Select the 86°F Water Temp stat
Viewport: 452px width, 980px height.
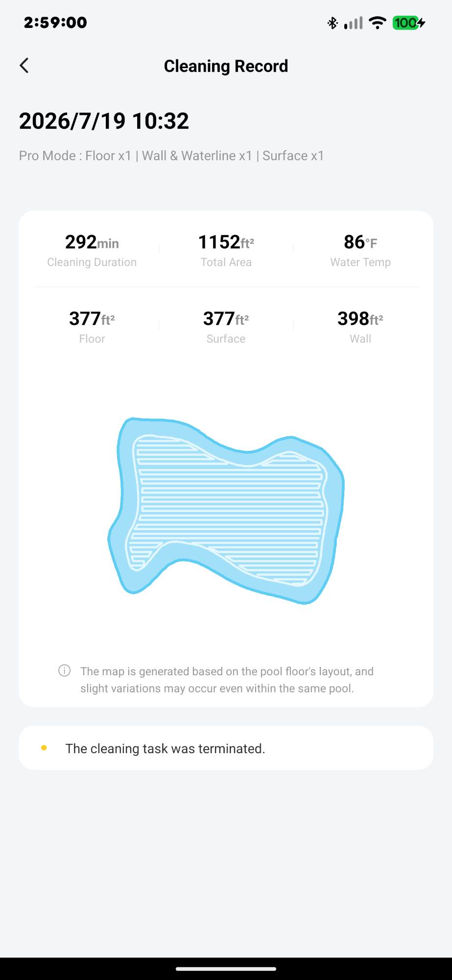pos(360,249)
